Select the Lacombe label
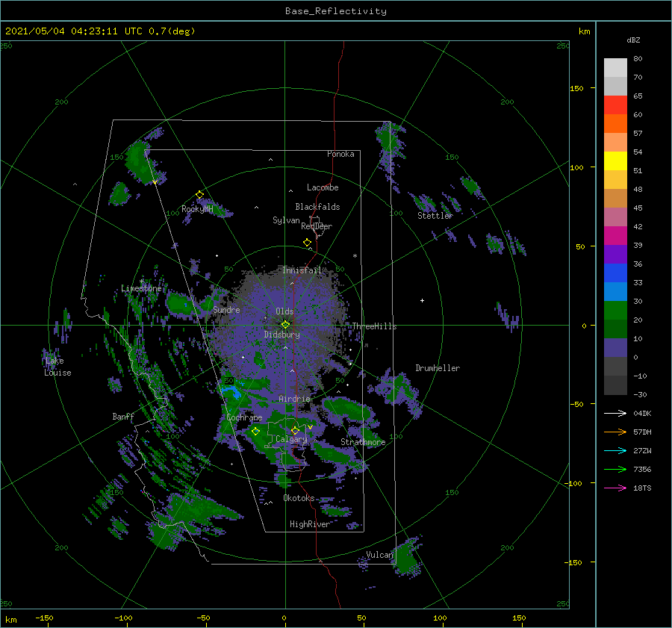Screen dimensions: 672x628 (323, 187)
